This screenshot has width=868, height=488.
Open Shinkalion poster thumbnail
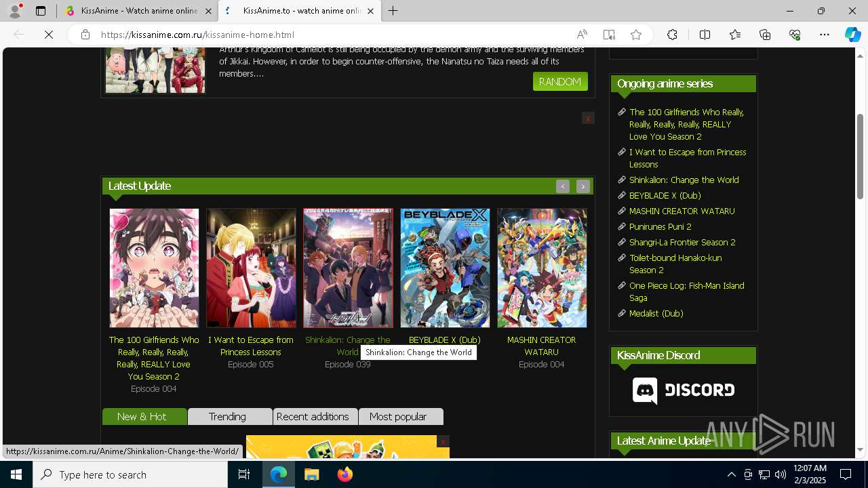[348, 268]
